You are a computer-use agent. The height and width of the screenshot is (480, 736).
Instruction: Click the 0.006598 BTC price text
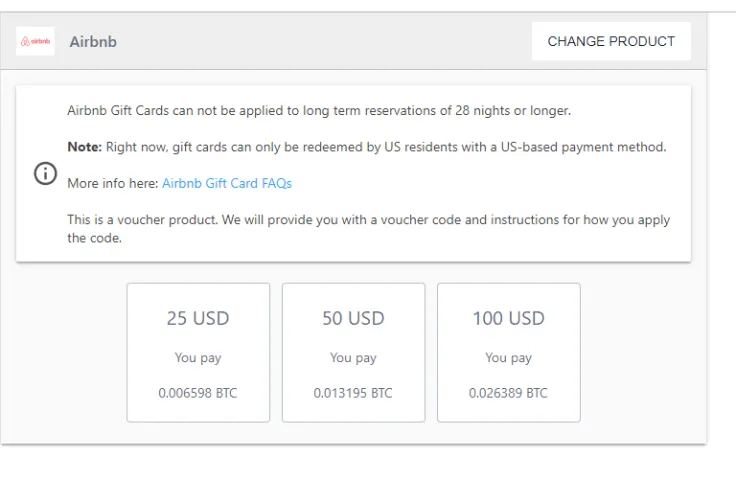pos(198,393)
